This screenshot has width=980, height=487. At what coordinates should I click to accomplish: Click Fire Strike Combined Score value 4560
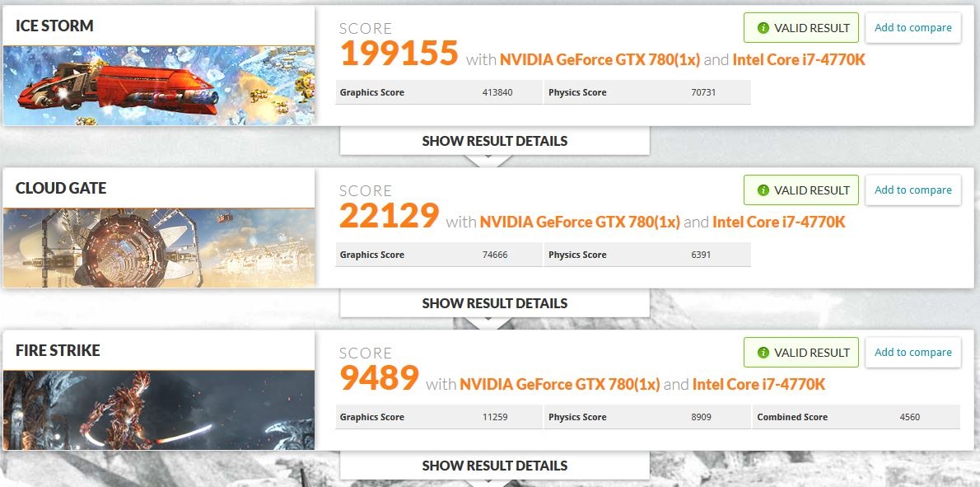pos(909,417)
